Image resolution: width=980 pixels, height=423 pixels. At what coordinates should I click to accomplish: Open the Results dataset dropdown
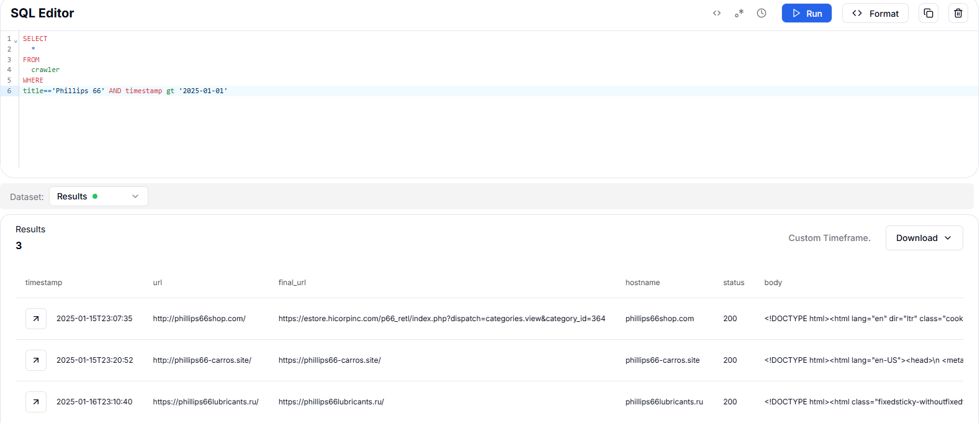coord(99,196)
